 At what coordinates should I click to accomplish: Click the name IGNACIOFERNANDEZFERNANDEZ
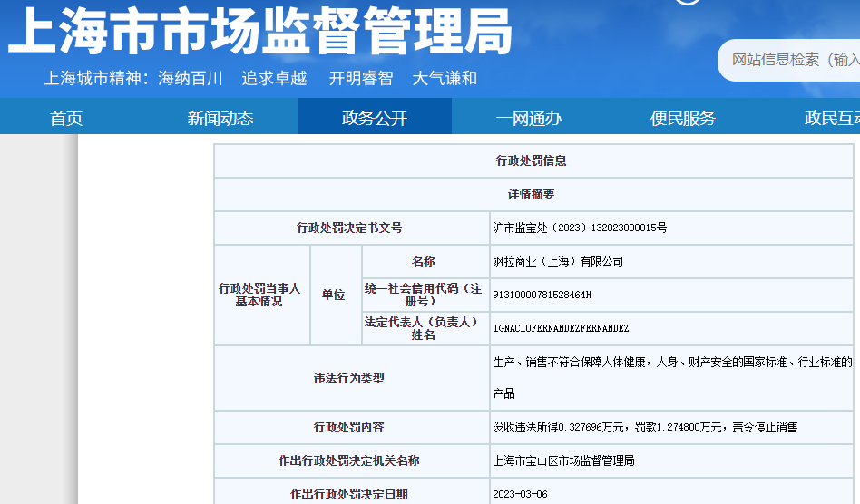561,328
